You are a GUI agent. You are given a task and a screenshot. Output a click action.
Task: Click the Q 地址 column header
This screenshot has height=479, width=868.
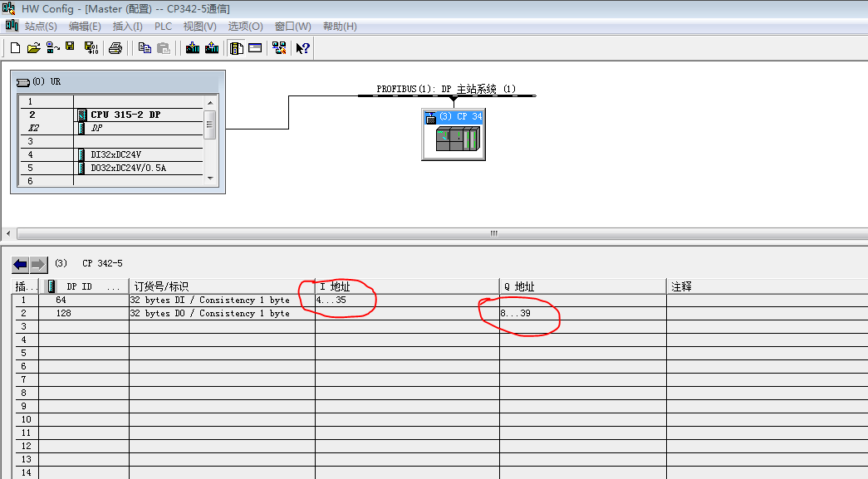(583, 286)
